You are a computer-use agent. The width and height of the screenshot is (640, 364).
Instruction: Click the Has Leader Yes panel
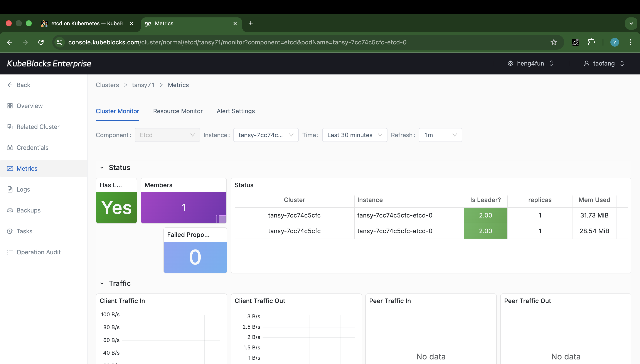pyautogui.click(x=116, y=201)
